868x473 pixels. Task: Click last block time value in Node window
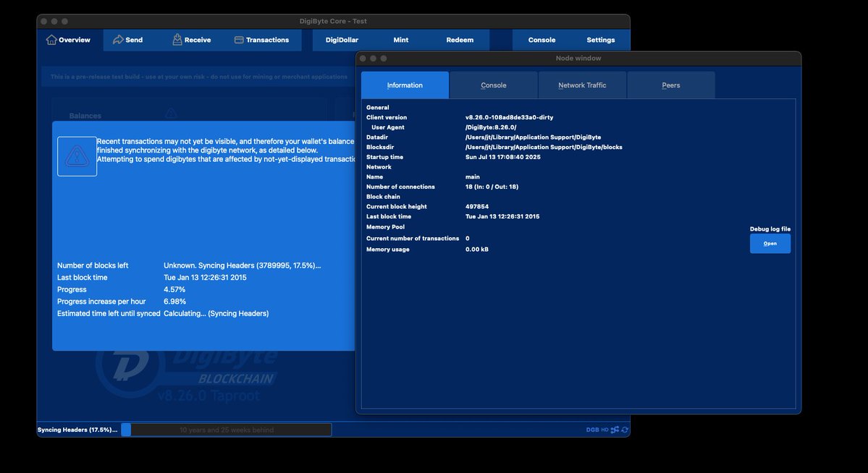pyautogui.click(x=502, y=216)
